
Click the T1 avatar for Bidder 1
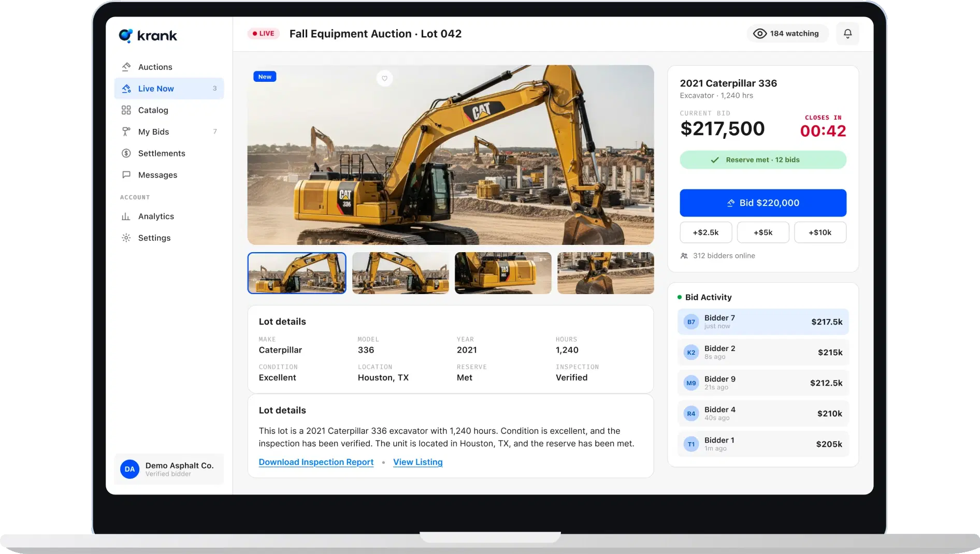tap(691, 444)
